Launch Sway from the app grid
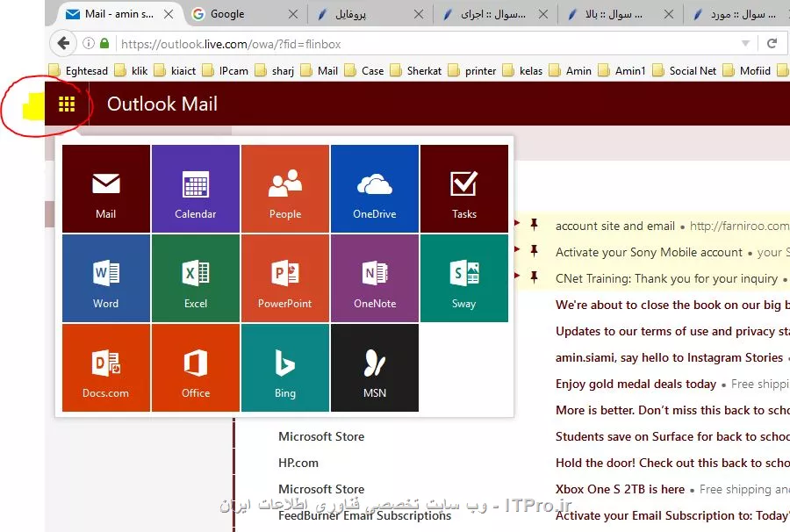This screenshot has height=532, width=790. [x=464, y=278]
